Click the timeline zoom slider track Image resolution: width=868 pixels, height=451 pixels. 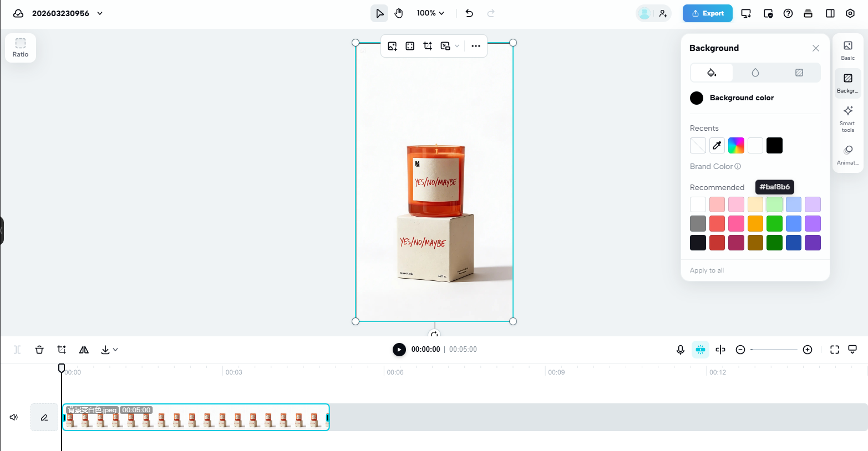[774, 350]
